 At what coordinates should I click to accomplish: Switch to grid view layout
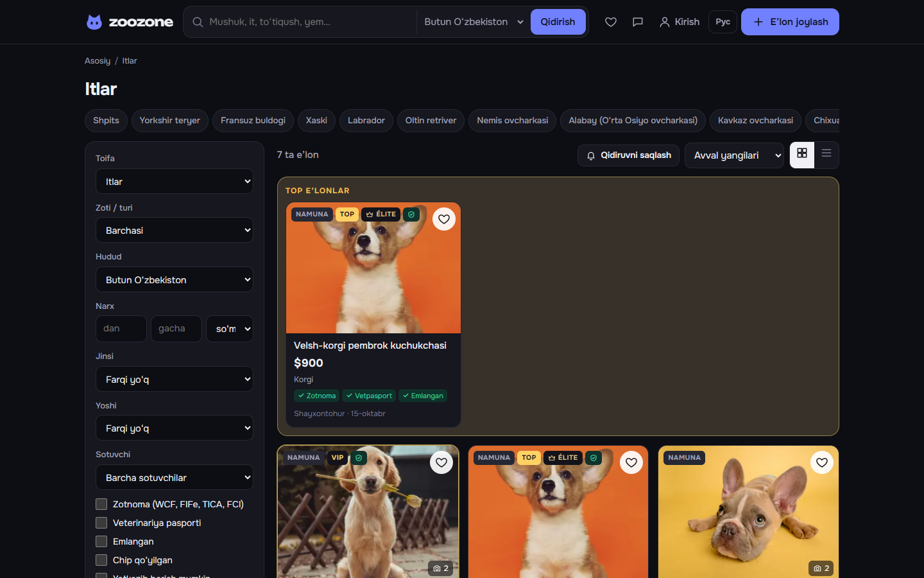[802, 155]
